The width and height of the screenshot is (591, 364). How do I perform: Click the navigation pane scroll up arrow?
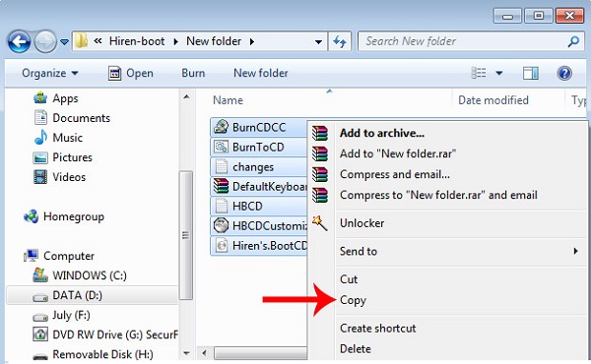pos(186,96)
